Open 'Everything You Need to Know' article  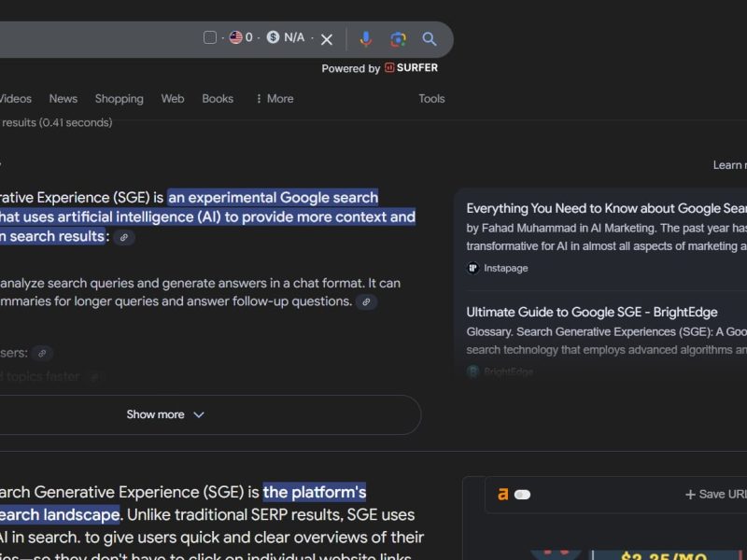606,208
